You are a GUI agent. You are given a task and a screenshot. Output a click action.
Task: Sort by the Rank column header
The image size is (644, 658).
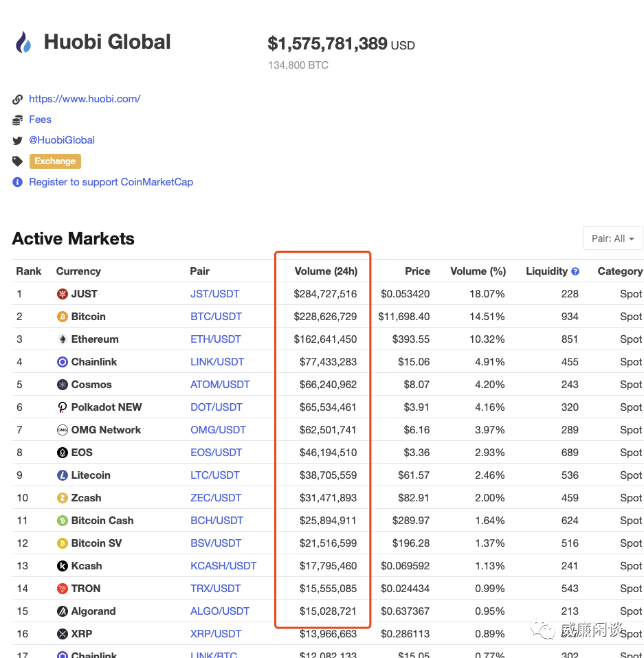pos(29,271)
